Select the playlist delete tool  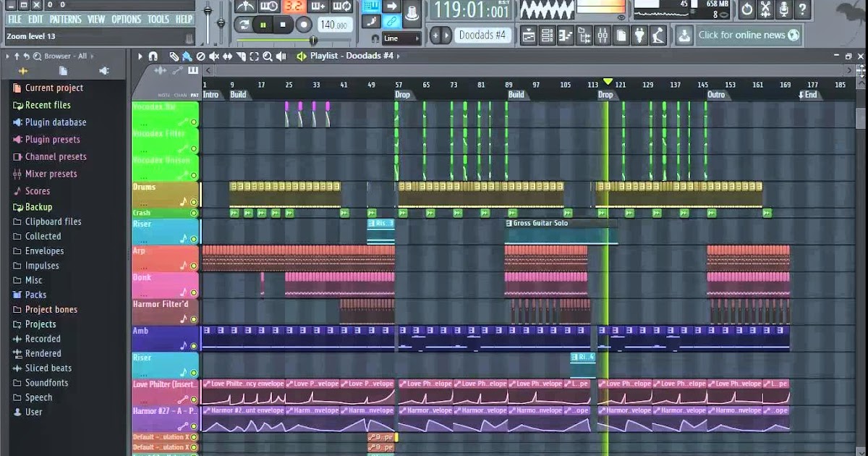tap(201, 56)
